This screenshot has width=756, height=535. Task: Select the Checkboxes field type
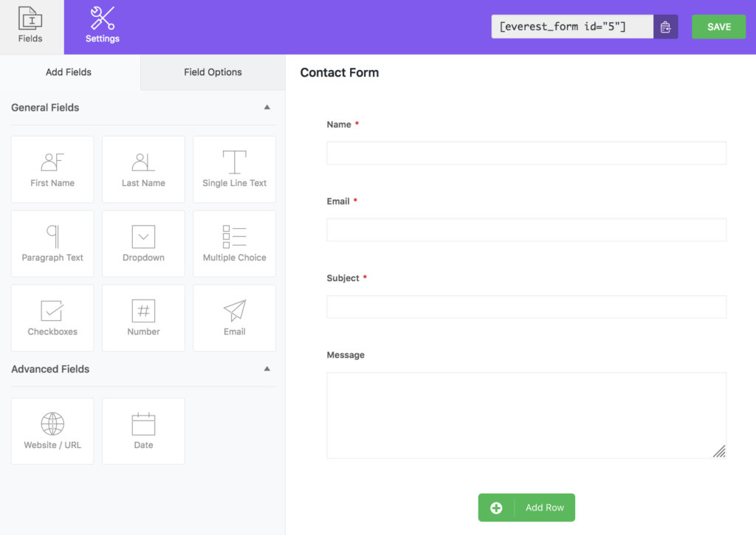[52, 317]
